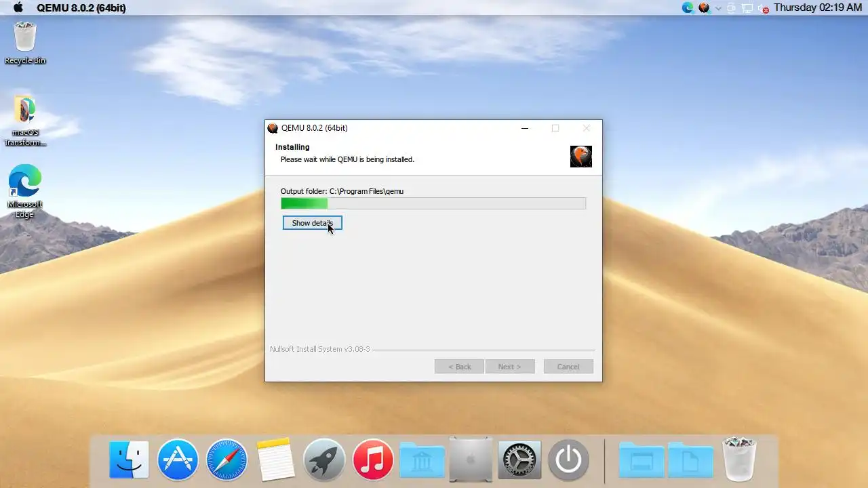Open the Trash in the dock

coord(739,459)
